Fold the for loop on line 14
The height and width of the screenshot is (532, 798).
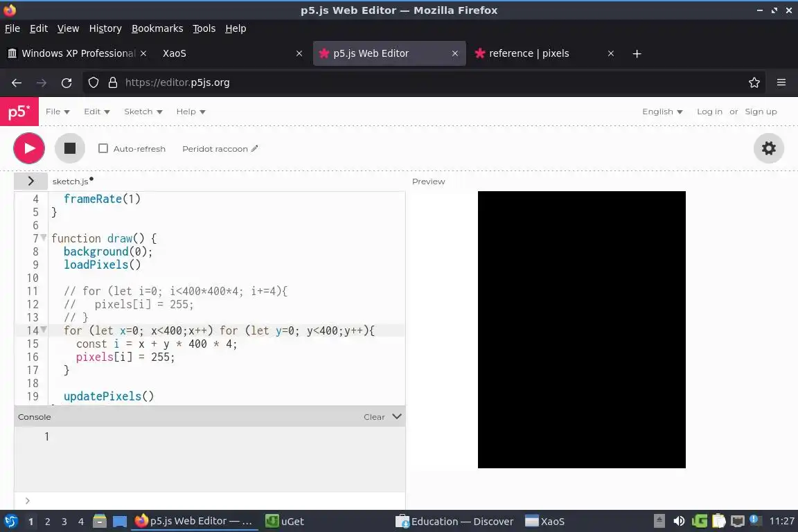(44, 329)
